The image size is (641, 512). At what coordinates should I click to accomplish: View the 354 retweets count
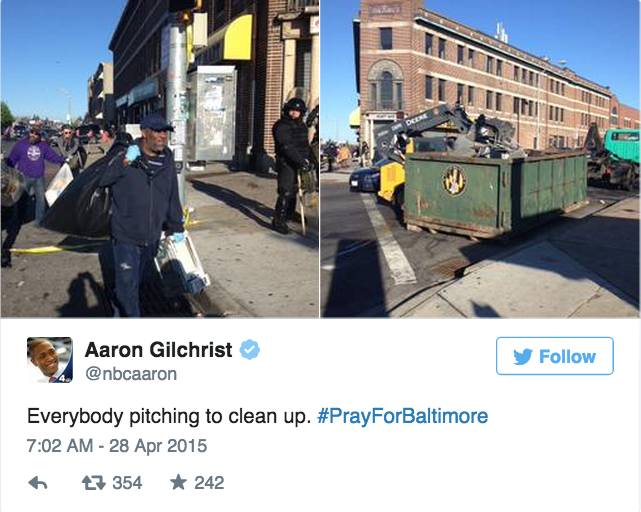click(x=127, y=483)
